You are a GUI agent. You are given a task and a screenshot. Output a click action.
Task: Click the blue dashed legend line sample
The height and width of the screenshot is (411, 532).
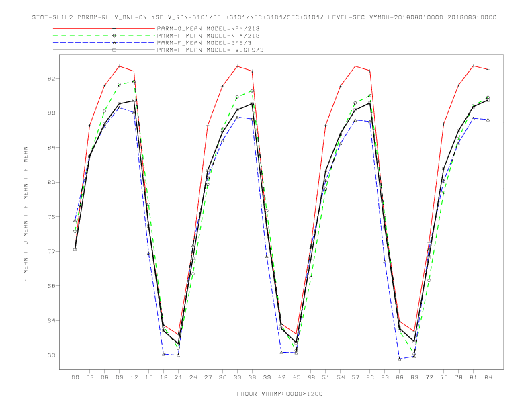(104, 43)
